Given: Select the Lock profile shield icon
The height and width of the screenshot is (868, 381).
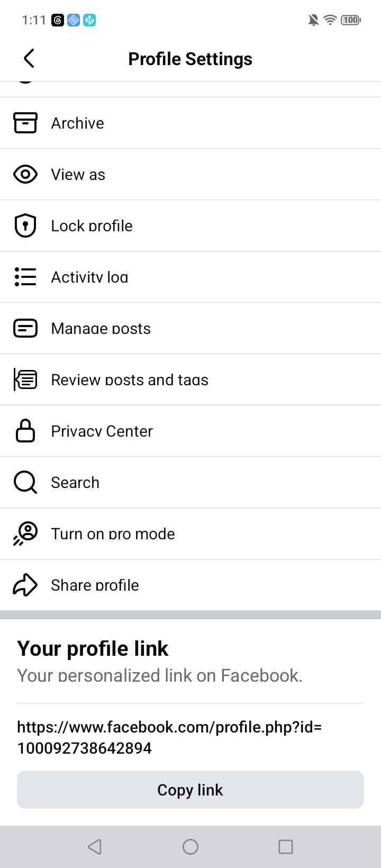Looking at the screenshot, I should click(x=25, y=225).
